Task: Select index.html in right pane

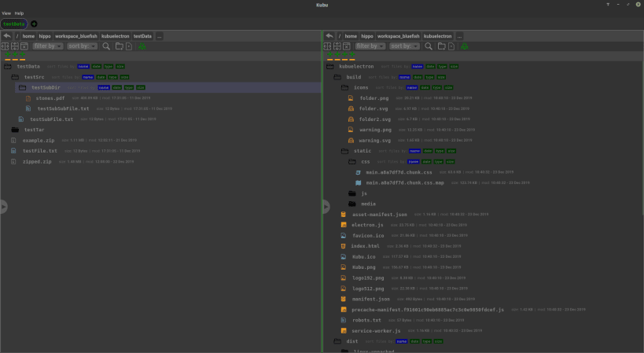Action: tap(365, 246)
